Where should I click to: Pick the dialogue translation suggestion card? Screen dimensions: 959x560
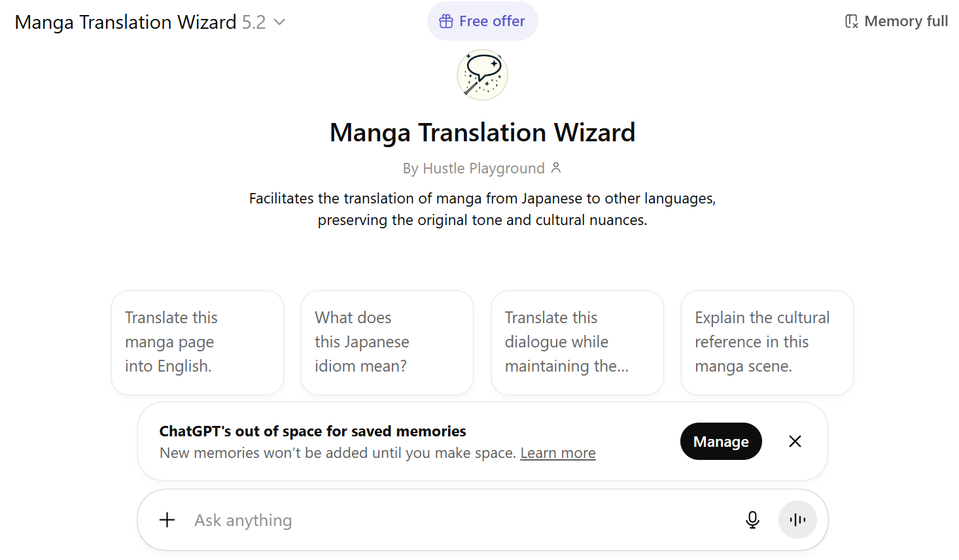pos(577,341)
